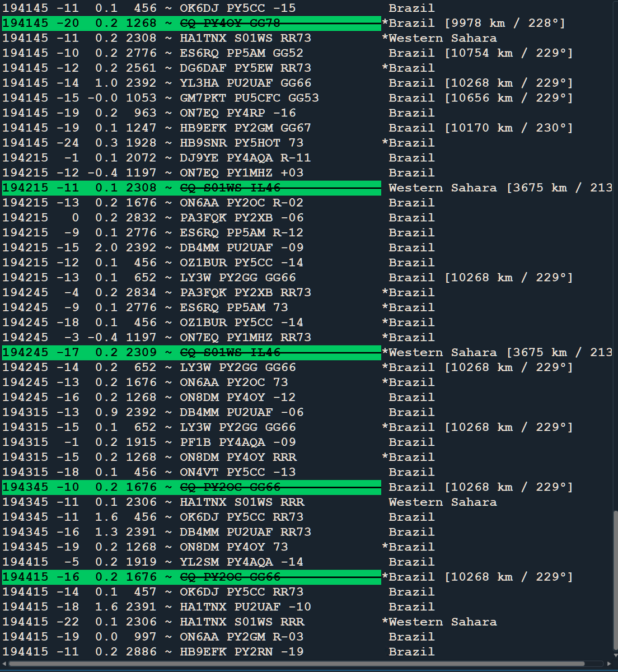This screenshot has height=672, width=618.
Task: Select the 194345 OK6DJ PY5CC RR73 row
Action: coord(307,517)
